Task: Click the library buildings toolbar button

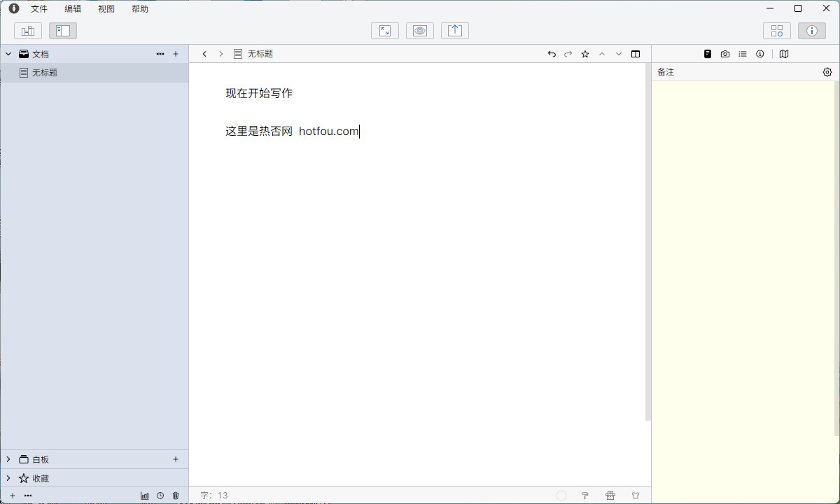Action: [28, 31]
